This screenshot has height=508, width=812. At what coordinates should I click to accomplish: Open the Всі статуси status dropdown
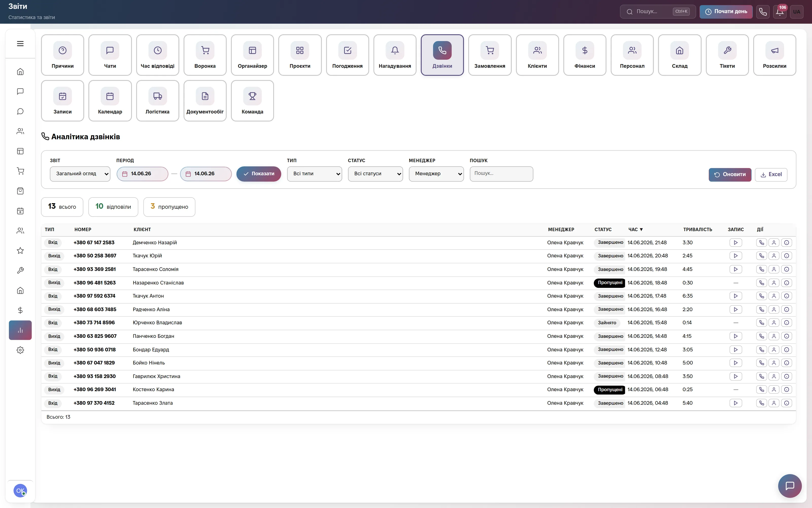click(375, 174)
